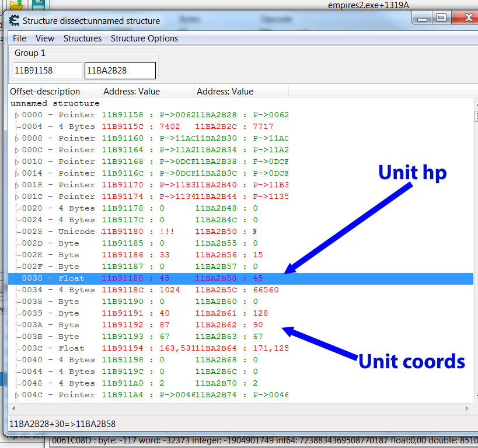Minimize the Structure dissect window

pos(423,19)
